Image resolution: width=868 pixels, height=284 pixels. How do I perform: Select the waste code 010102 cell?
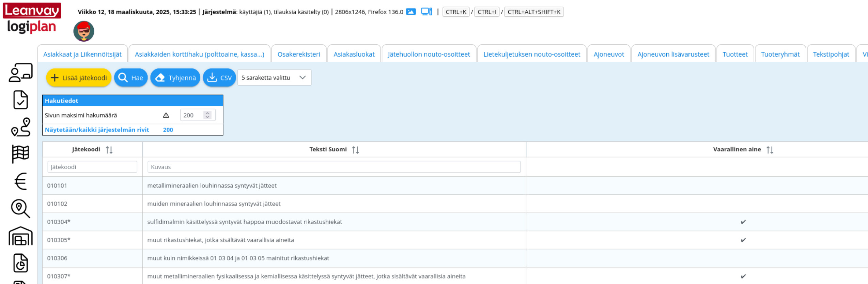pyautogui.click(x=92, y=204)
